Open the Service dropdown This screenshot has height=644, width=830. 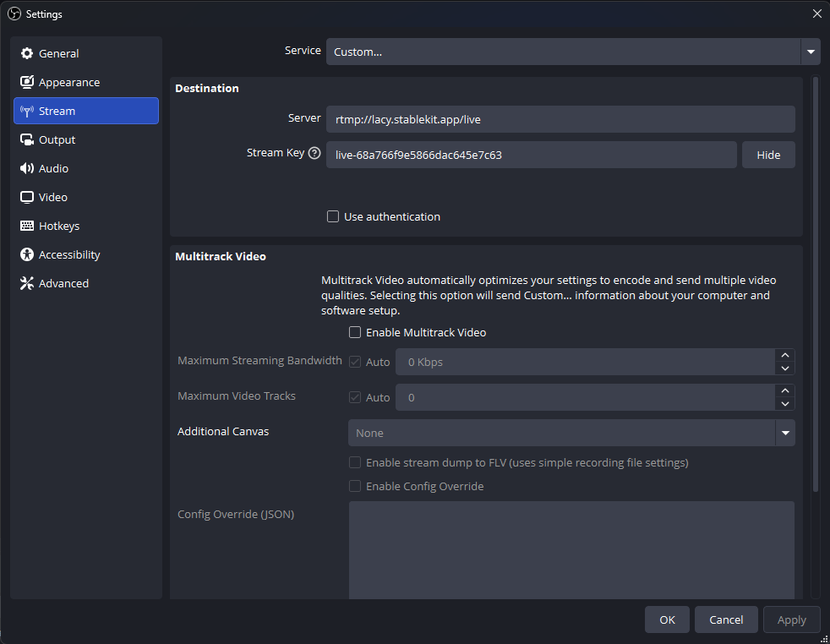[810, 52]
